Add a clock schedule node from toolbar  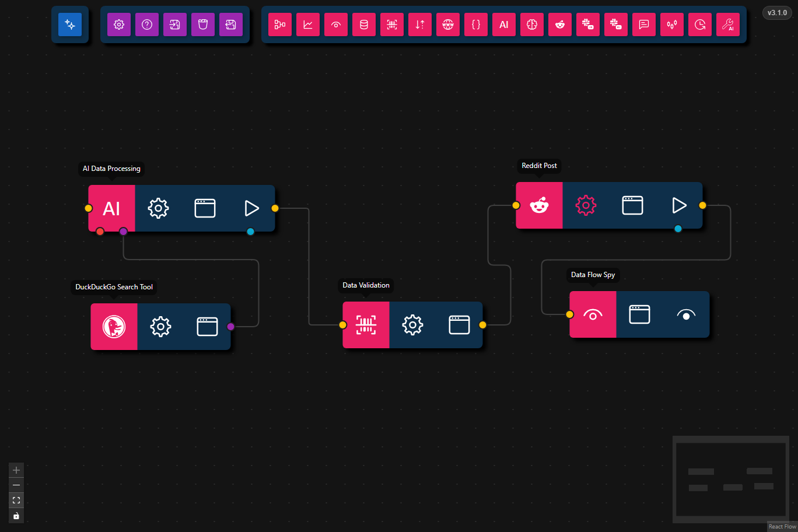700,24
